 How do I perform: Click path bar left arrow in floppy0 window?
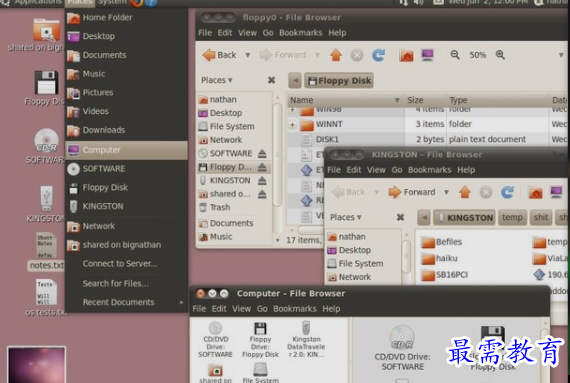[x=295, y=81]
